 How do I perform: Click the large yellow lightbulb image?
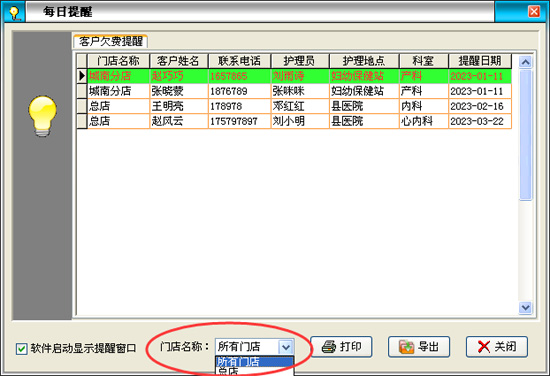42,116
